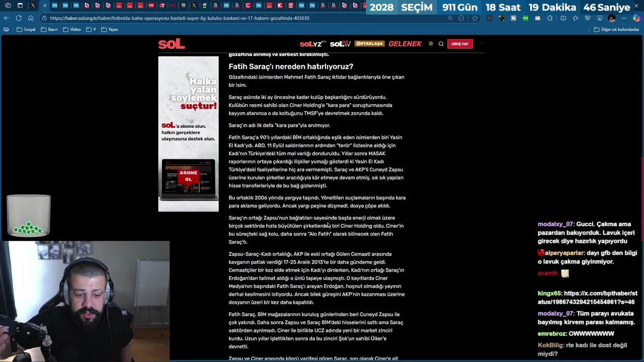Click the paragraph starting 'Zapsu-Saraç-Kadı ortaklığı'
This screenshot has width=644, height=362.
[x=317, y=278]
